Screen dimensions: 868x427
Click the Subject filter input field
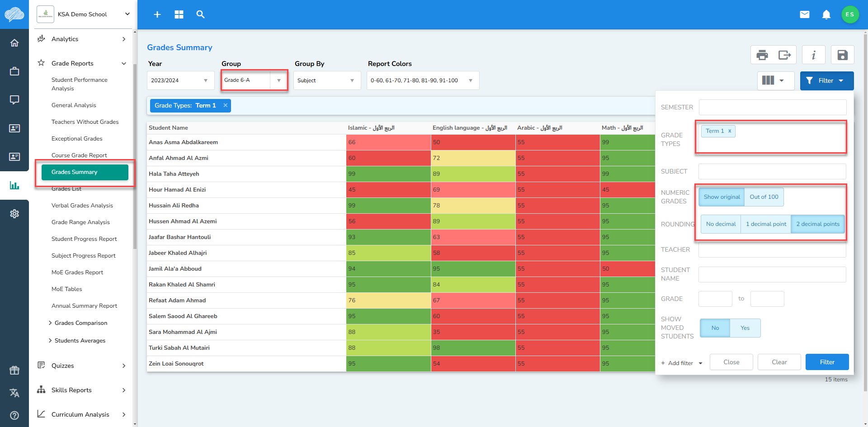click(x=773, y=172)
